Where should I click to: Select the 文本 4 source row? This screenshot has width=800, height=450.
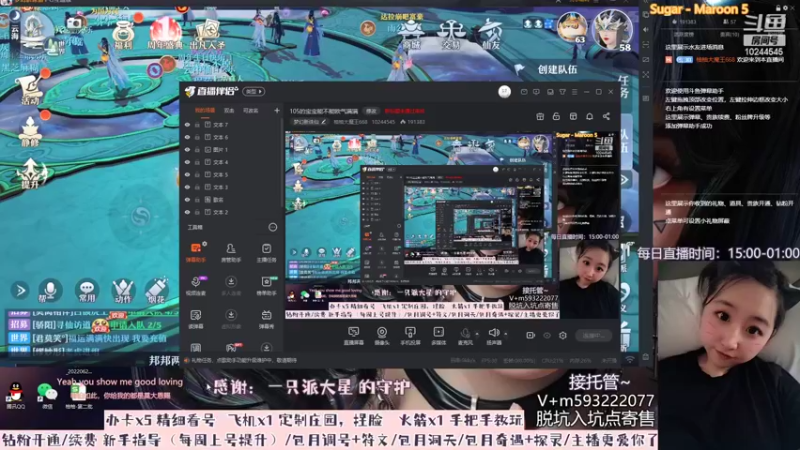232,162
